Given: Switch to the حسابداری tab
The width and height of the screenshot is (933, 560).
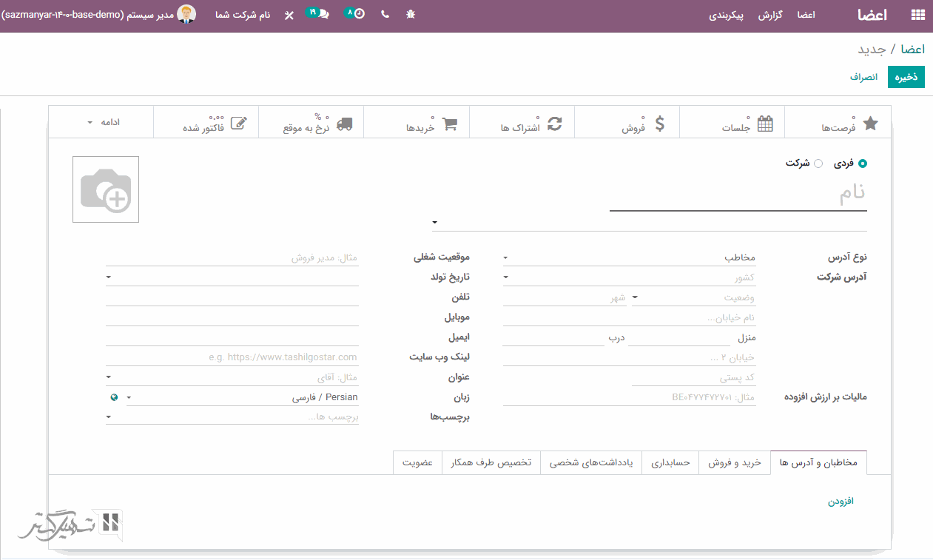Looking at the screenshot, I should click(670, 463).
